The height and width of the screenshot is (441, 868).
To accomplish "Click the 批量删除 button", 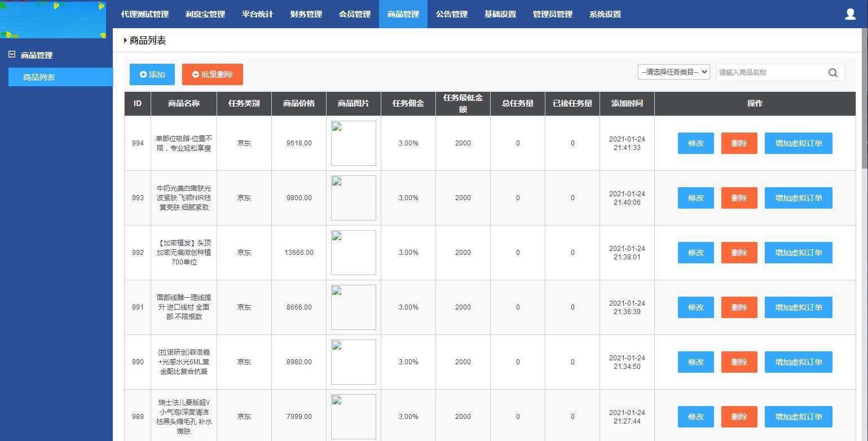I will pos(213,74).
